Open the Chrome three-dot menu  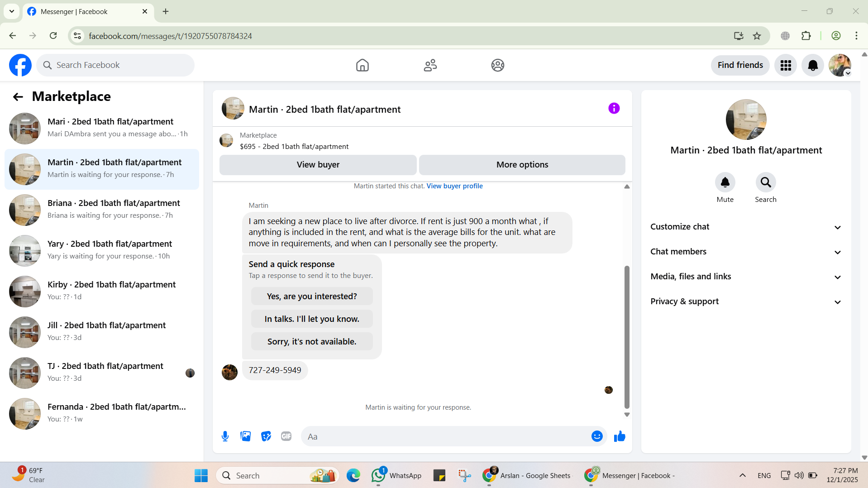pos(856,36)
